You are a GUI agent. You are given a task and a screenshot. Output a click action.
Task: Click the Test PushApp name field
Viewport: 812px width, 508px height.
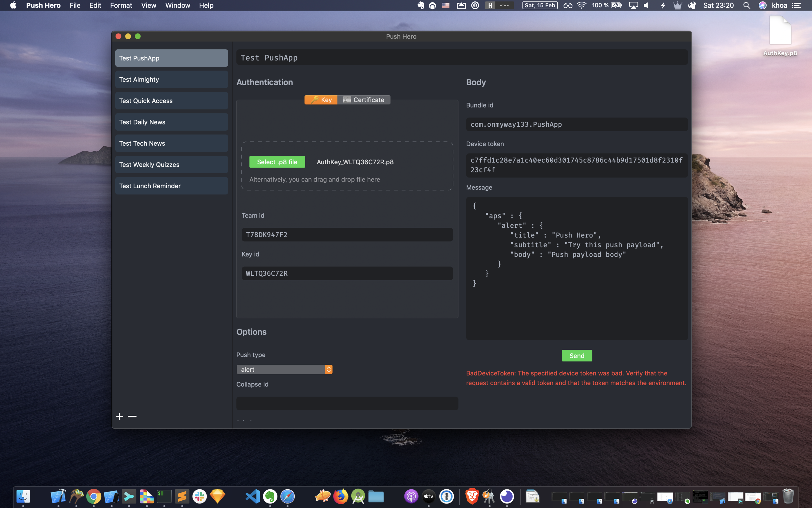[x=462, y=58]
